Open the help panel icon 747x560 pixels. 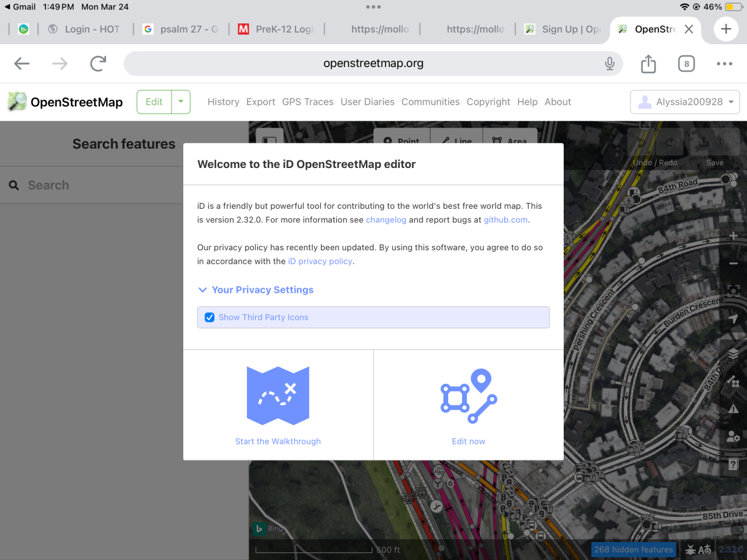click(734, 464)
